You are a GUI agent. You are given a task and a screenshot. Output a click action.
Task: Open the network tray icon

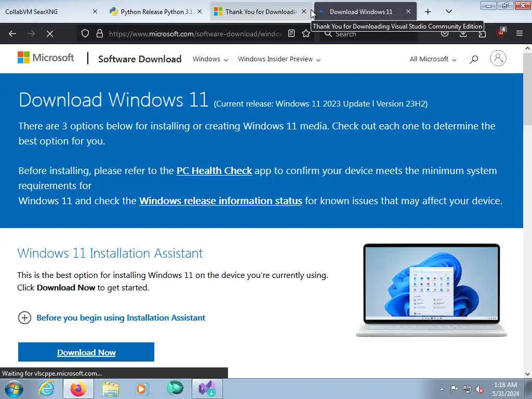[467, 389]
